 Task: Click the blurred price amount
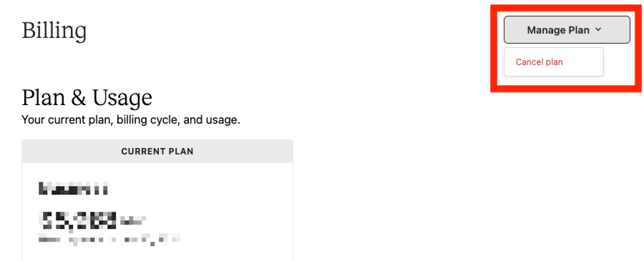click(x=78, y=220)
